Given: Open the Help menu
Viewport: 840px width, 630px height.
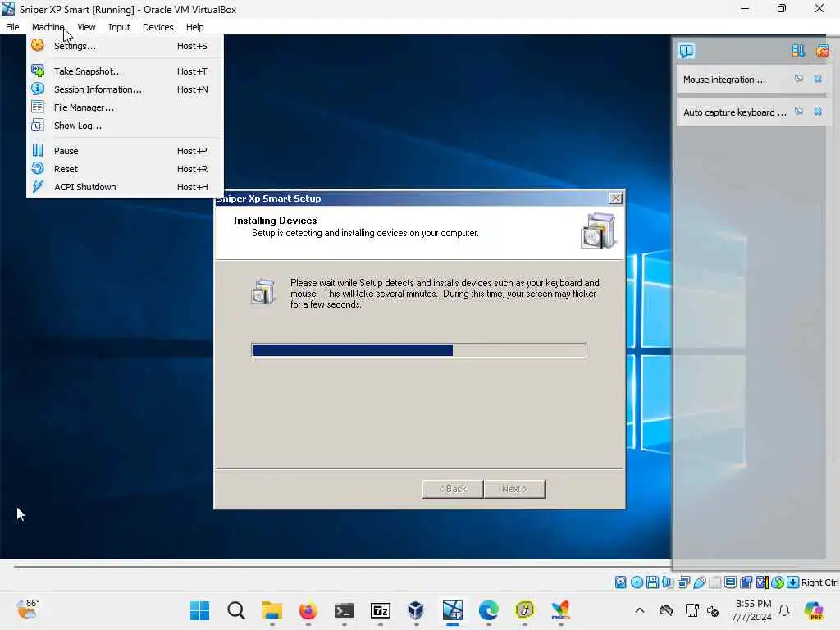Looking at the screenshot, I should [x=194, y=27].
